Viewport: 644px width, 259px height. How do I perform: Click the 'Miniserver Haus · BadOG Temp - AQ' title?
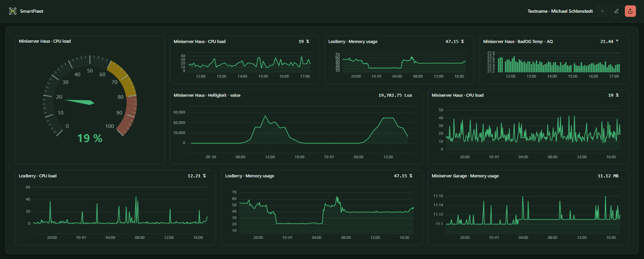pyautogui.click(x=518, y=42)
